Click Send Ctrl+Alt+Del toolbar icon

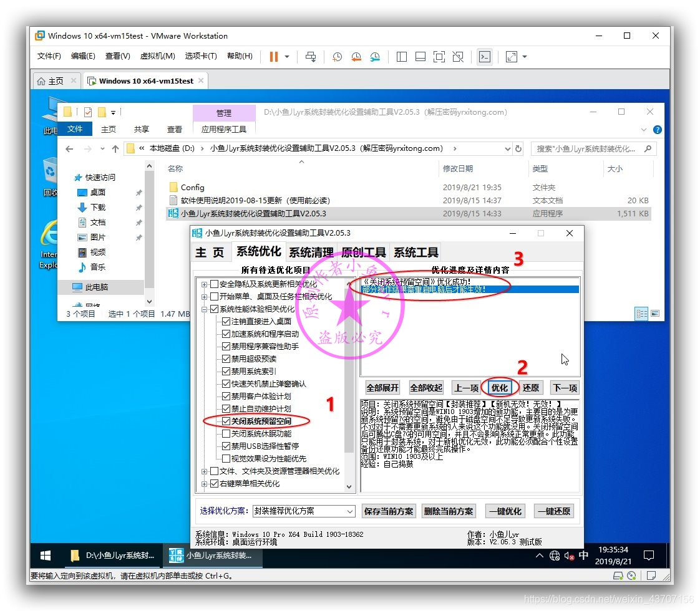point(311,57)
